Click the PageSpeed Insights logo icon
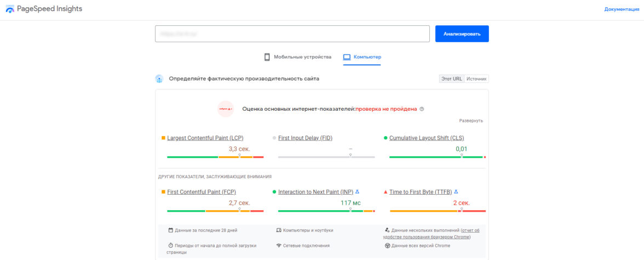Screen dimensions: 644x260 click(10, 9)
